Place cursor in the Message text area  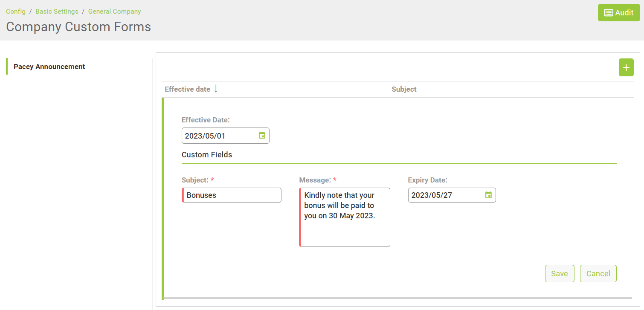pyautogui.click(x=345, y=230)
